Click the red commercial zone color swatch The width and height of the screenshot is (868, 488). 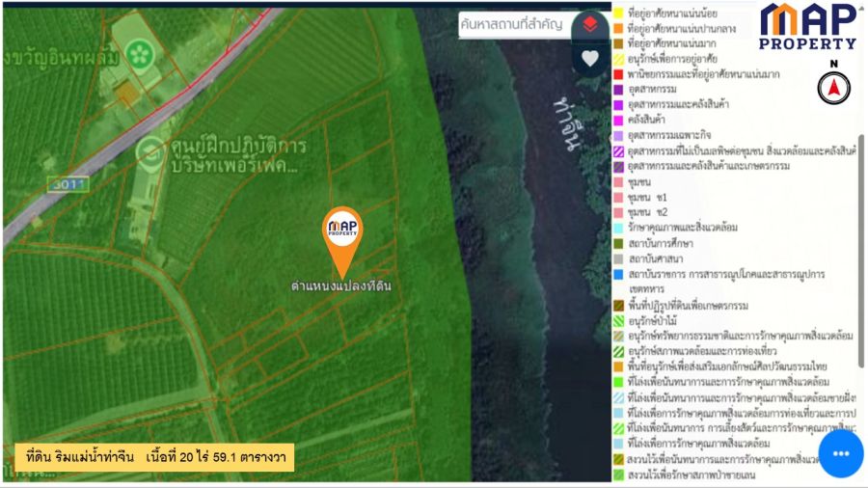tap(617, 73)
